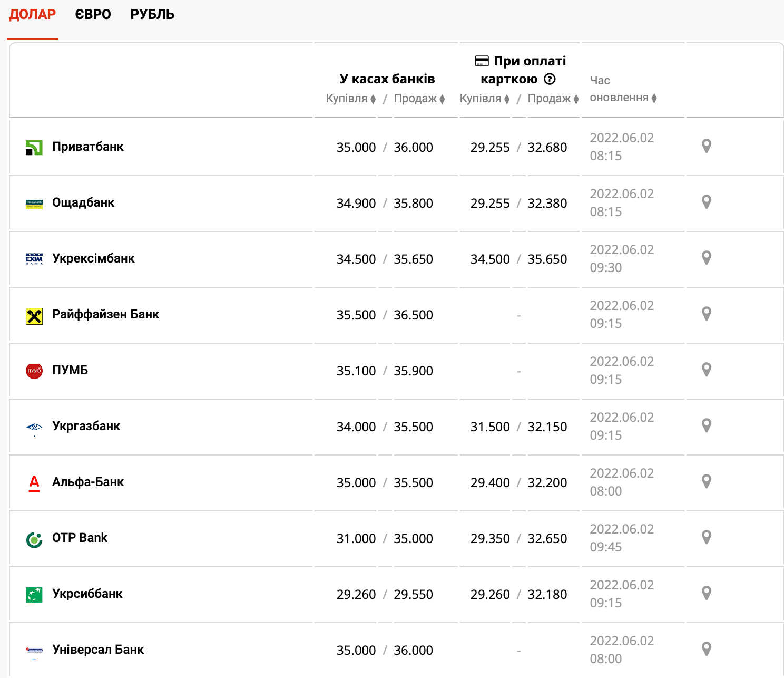This screenshot has width=784, height=678.
Task: Click the Приватбанк map location pin
Action: 707,146
